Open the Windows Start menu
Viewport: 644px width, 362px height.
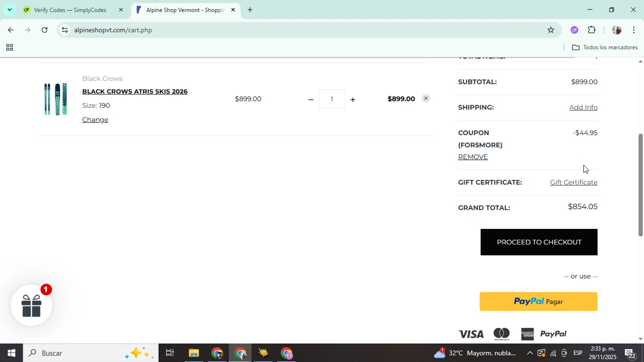pyautogui.click(x=11, y=353)
